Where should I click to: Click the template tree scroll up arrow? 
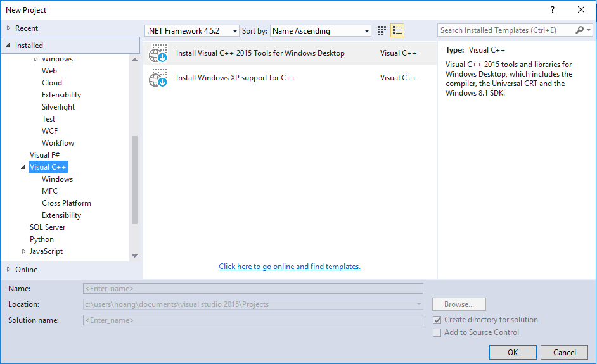pos(134,60)
